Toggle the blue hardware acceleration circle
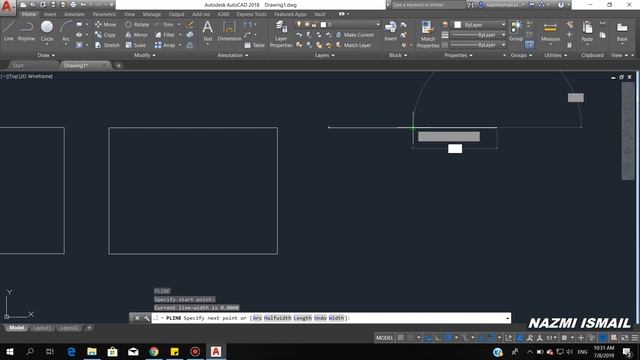This screenshot has height=360, width=640. click(603, 338)
